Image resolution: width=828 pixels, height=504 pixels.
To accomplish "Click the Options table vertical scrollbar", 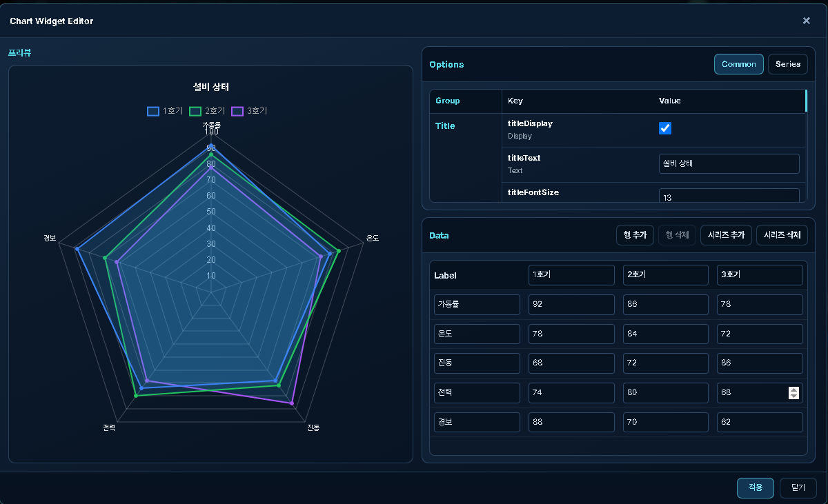I will 806,101.
